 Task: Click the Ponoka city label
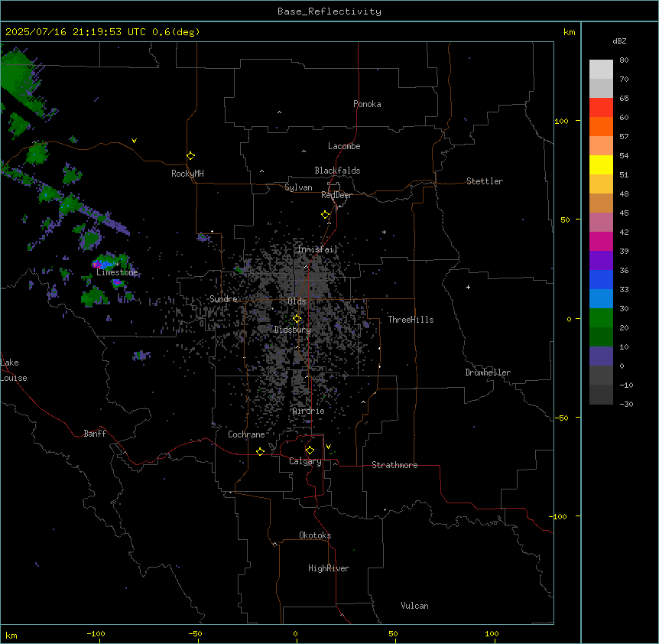[367, 104]
